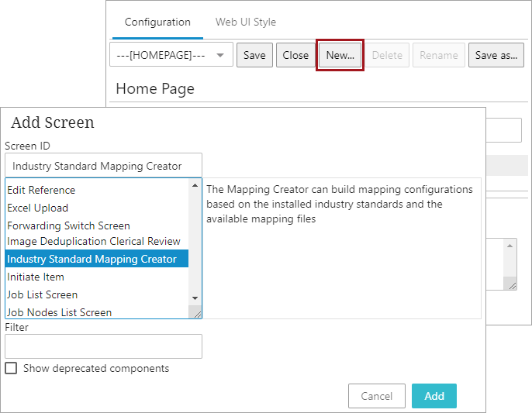Select Job Nodes List Screen entry
Viewport: 532px width, 413px height.
tap(97, 312)
